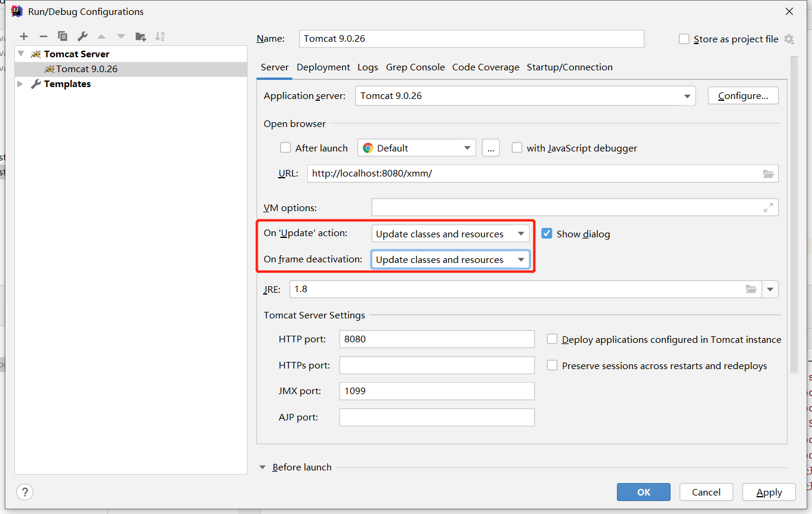Move configuration down arrow icon

(121, 36)
